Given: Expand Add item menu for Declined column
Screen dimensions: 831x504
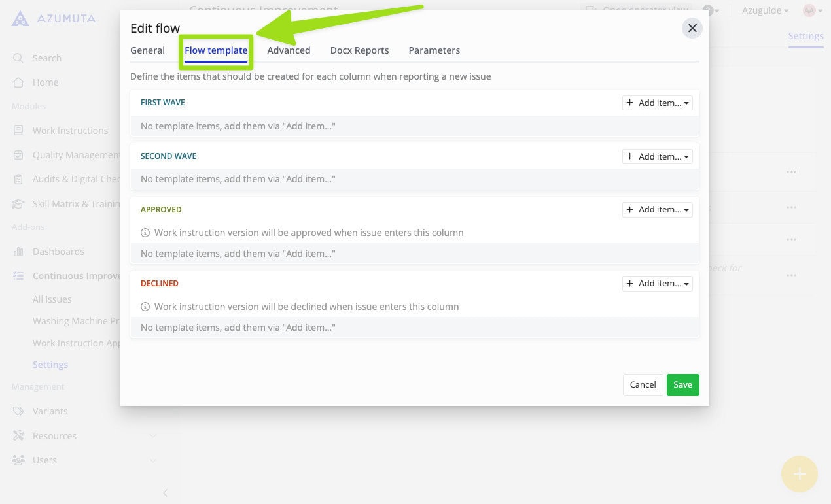Looking at the screenshot, I should click(657, 284).
